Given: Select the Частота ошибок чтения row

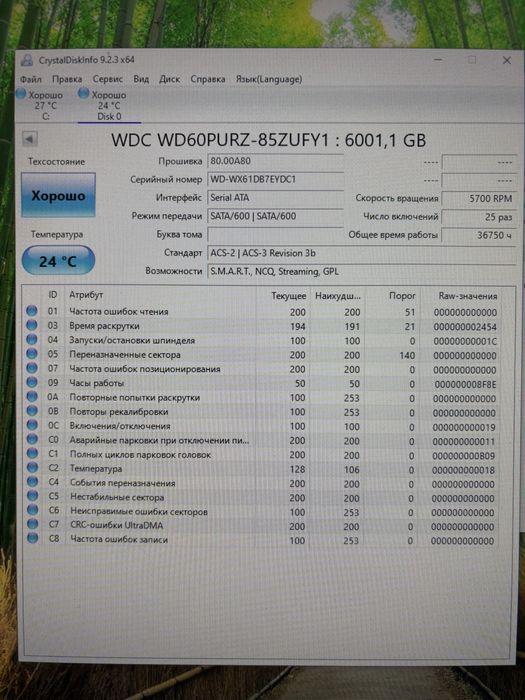Looking at the screenshot, I should (x=262, y=312).
